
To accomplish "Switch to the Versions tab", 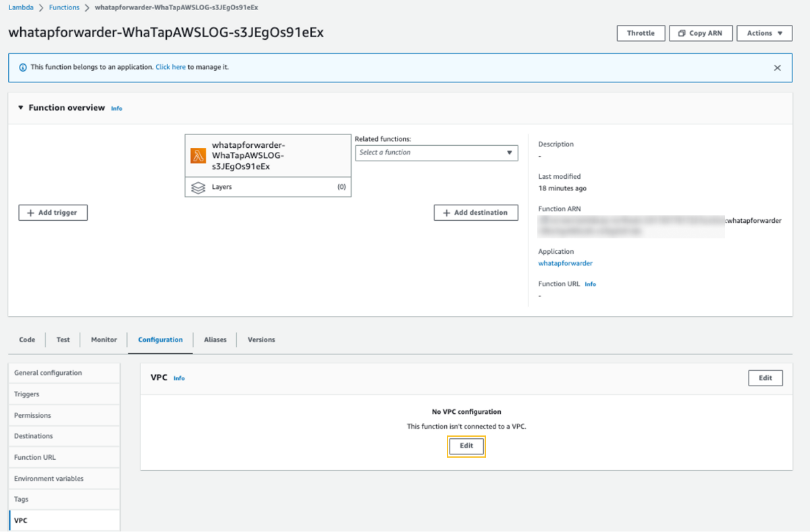I will click(x=261, y=340).
